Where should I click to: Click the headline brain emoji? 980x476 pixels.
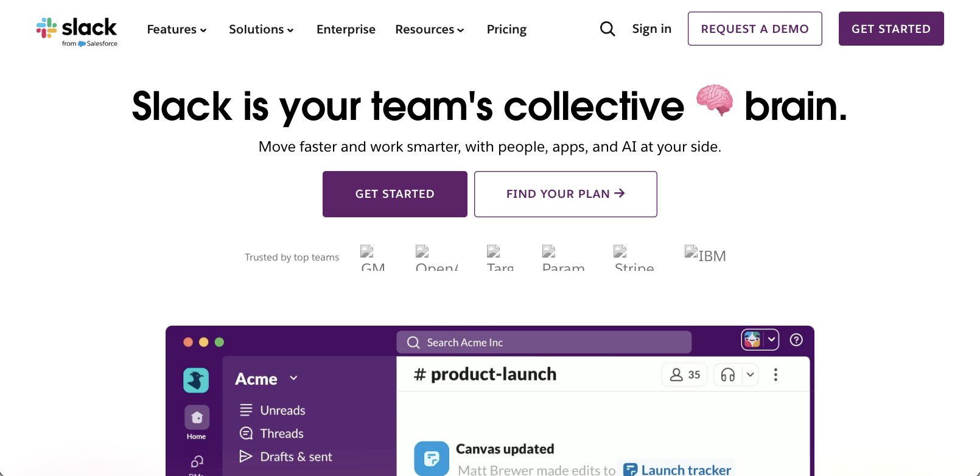[x=715, y=100]
